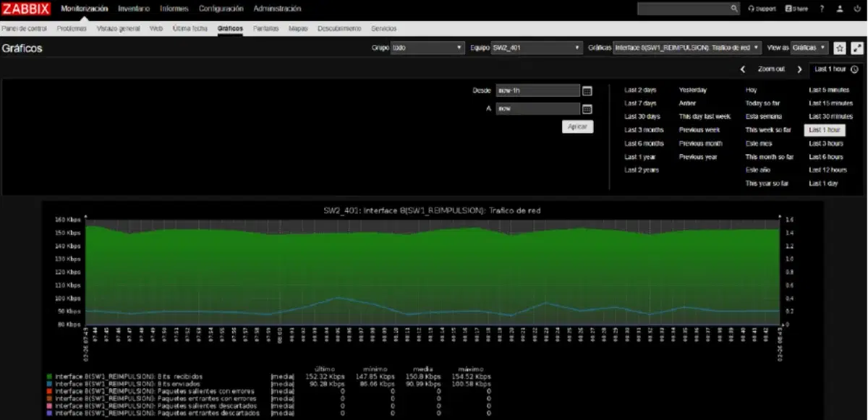Open calendar picker next to A field
868x420 pixels.
587,109
